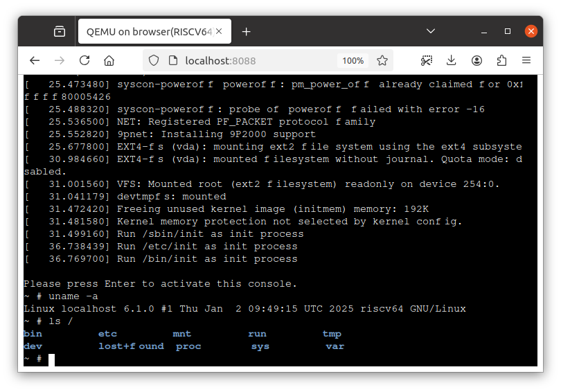Take a screenshot with scissors icon
Image resolution: width=561 pixels, height=392 pixels.
pyautogui.click(x=427, y=60)
